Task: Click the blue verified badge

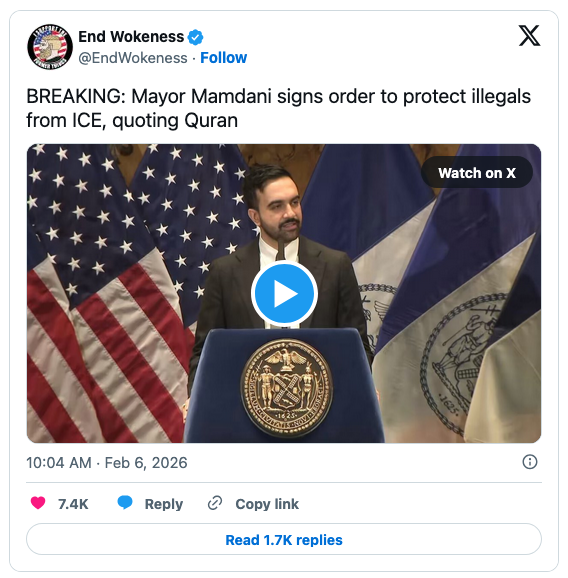Action: click(x=195, y=37)
